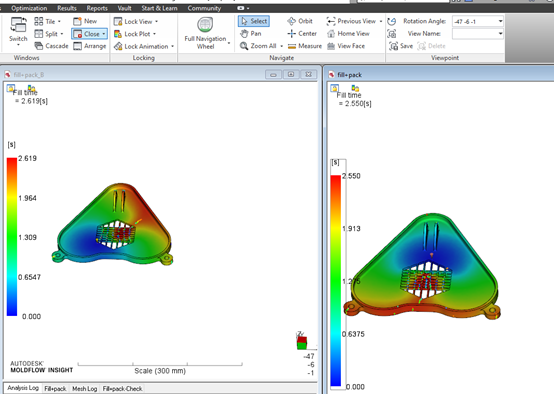
Task: Activate the fill+pack window title bar
Action: click(440, 75)
